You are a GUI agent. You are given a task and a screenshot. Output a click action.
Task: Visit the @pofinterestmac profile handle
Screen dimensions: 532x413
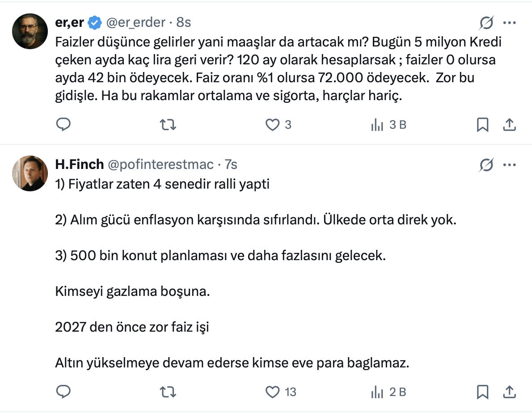pos(160,164)
